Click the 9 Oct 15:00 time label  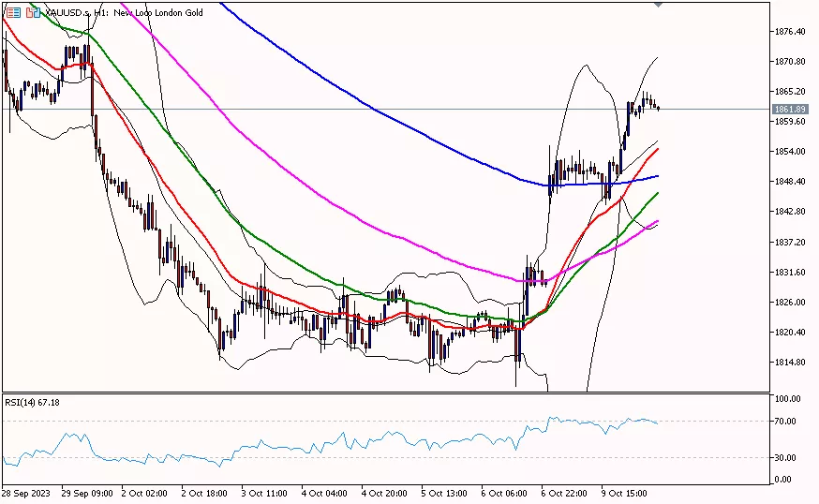(624, 493)
